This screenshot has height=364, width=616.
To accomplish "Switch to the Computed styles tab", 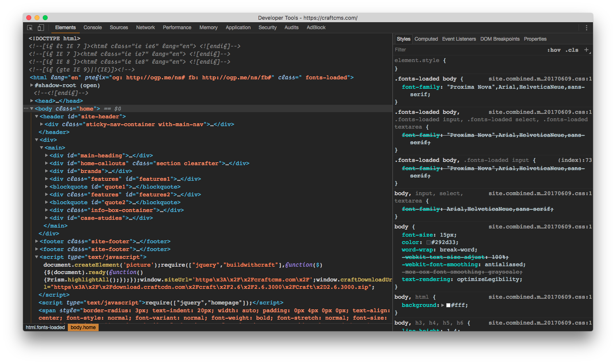I will (426, 39).
